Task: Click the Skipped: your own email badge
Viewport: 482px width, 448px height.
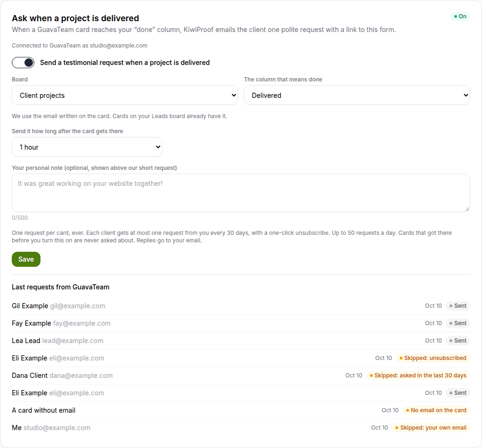Action: click(x=431, y=428)
